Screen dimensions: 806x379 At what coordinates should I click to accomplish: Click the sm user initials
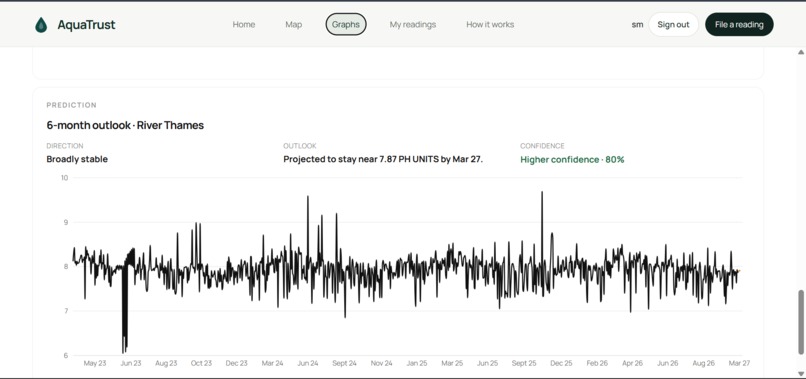coord(637,25)
